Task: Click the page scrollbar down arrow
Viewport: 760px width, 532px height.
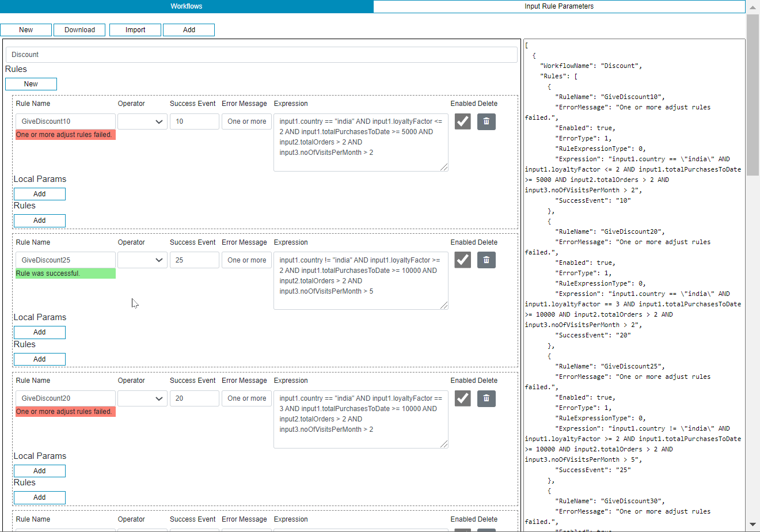Action: pos(753,526)
